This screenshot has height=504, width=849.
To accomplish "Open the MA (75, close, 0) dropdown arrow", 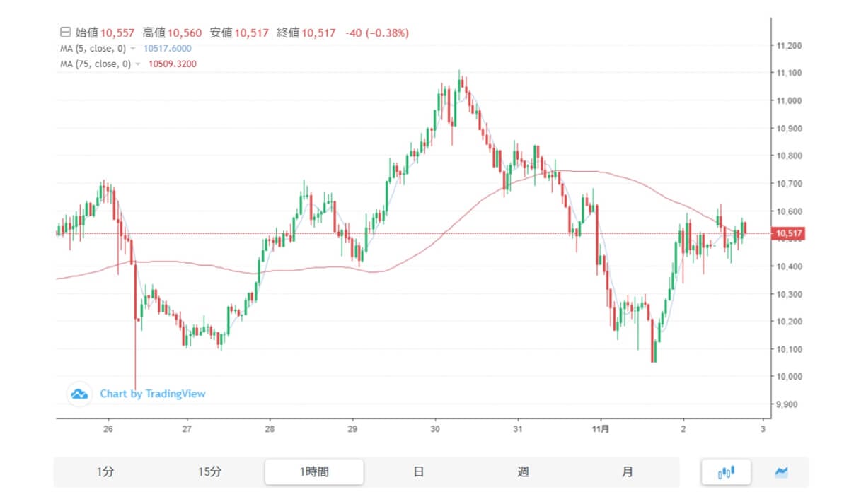I will coord(137,64).
